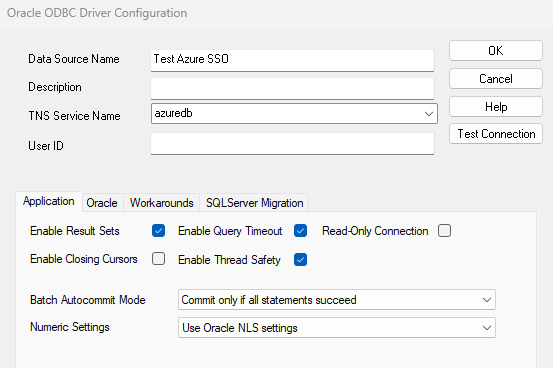
Task: Check the Enable Closing Cursors checkbox
Action: coord(158,259)
